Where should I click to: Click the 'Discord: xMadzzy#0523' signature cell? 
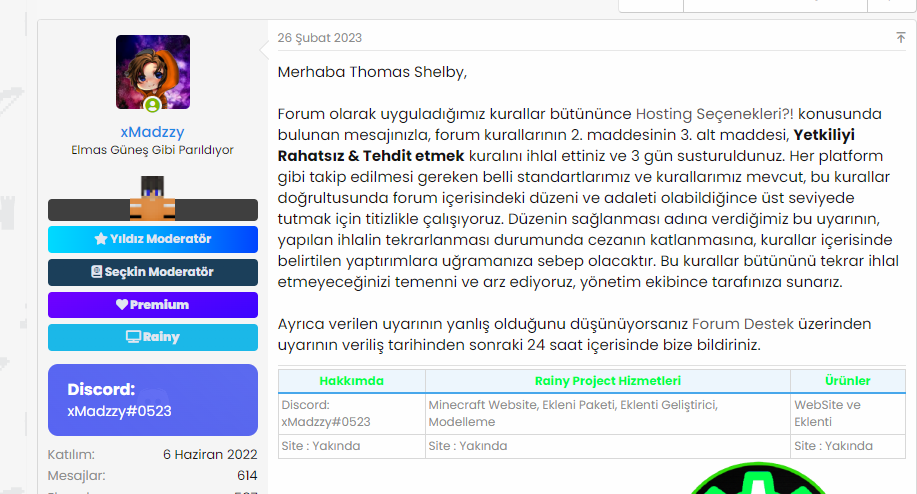point(351,413)
